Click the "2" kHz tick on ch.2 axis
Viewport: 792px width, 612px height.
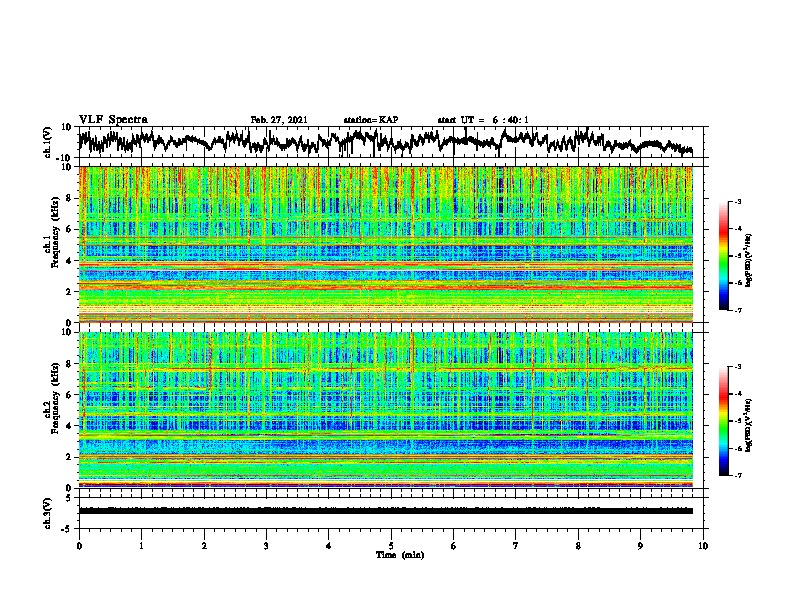point(69,456)
